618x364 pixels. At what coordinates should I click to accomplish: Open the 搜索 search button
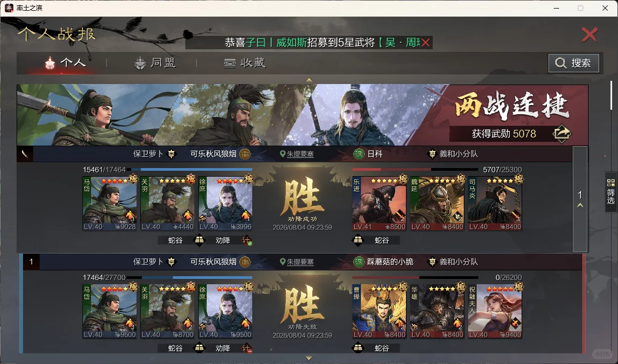point(574,63)
